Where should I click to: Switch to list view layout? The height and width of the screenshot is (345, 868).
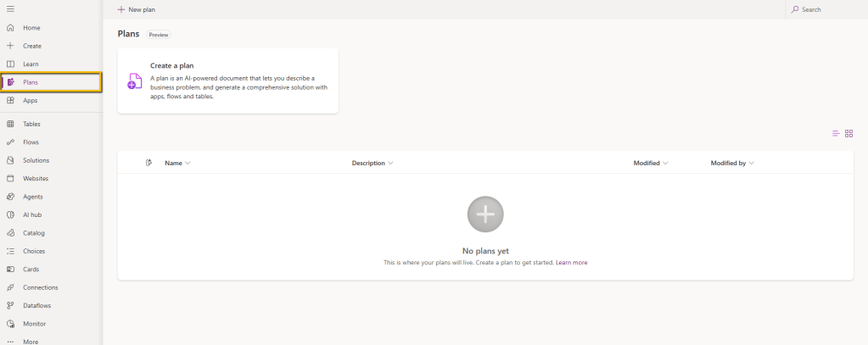click(x=836, y=134)
